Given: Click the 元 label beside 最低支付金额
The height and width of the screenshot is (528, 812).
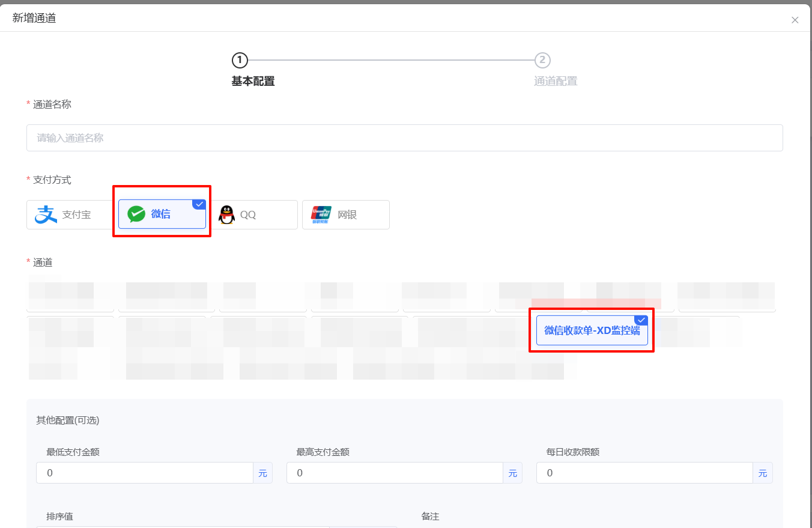Looking at the screenshot, I should coord(262,473).
